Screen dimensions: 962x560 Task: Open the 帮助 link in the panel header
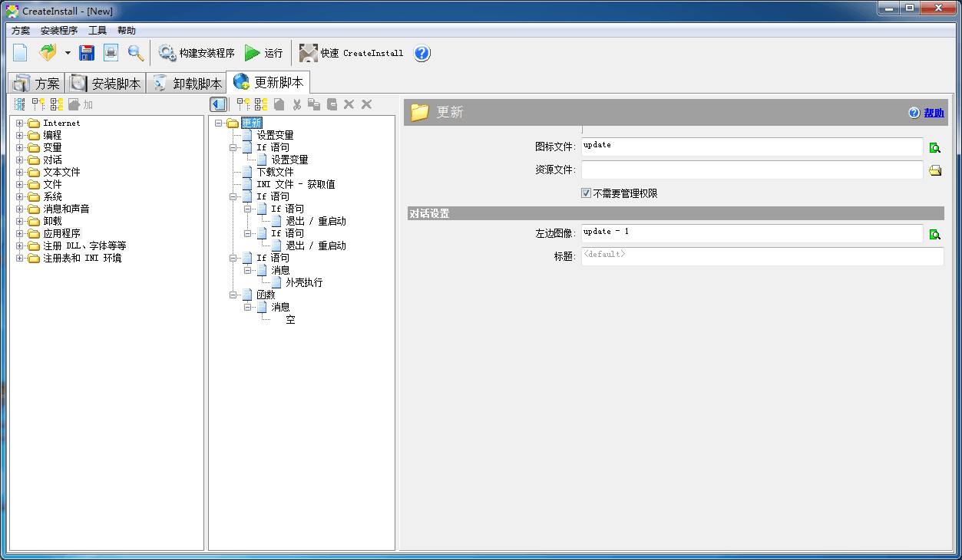[x=934, y=113]
